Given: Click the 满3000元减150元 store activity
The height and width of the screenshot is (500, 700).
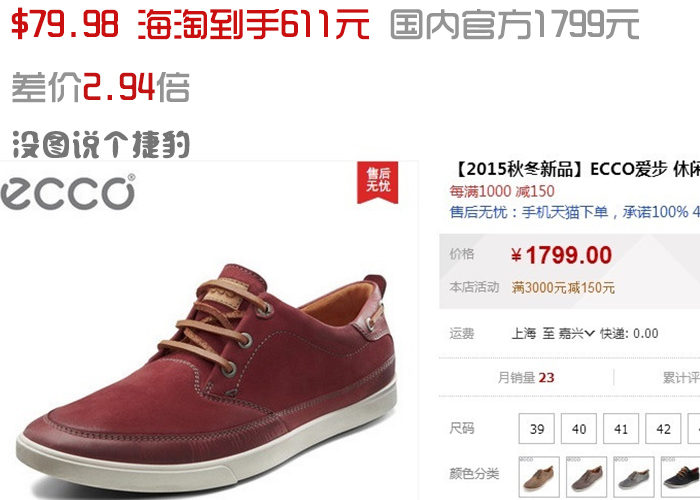Looking at the screenshot, I should click(x=563, y=288).
